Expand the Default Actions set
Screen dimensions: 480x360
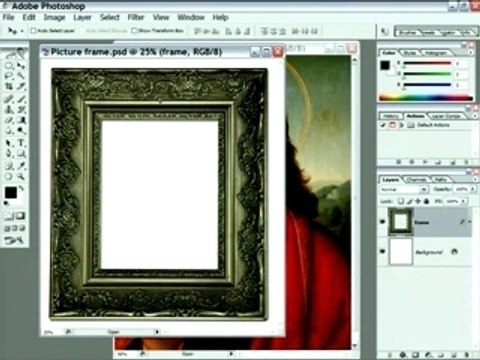[402, 125]
